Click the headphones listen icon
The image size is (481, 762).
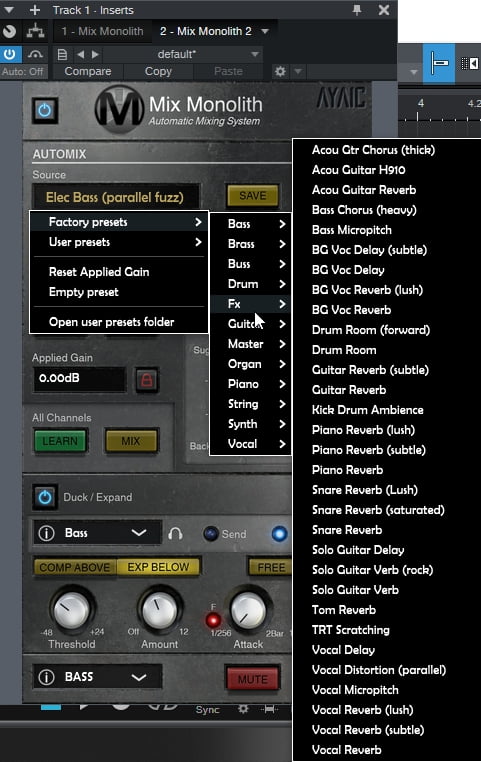175,534
